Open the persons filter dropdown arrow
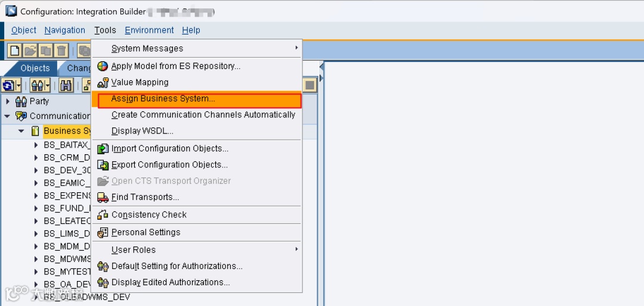Viewport: 644px width, 306px height. point(47,85)
